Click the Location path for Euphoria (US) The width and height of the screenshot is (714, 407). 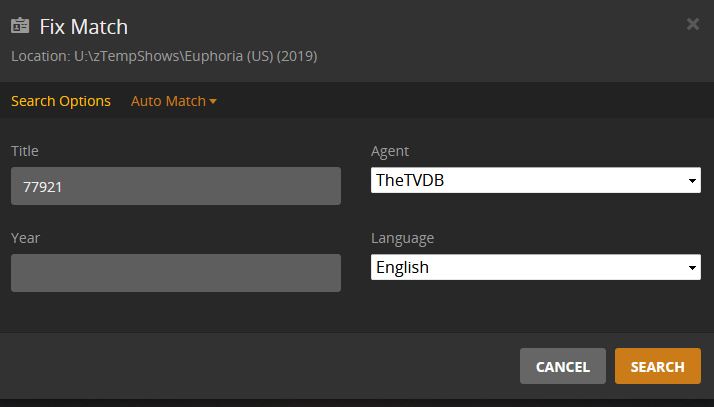164,56
